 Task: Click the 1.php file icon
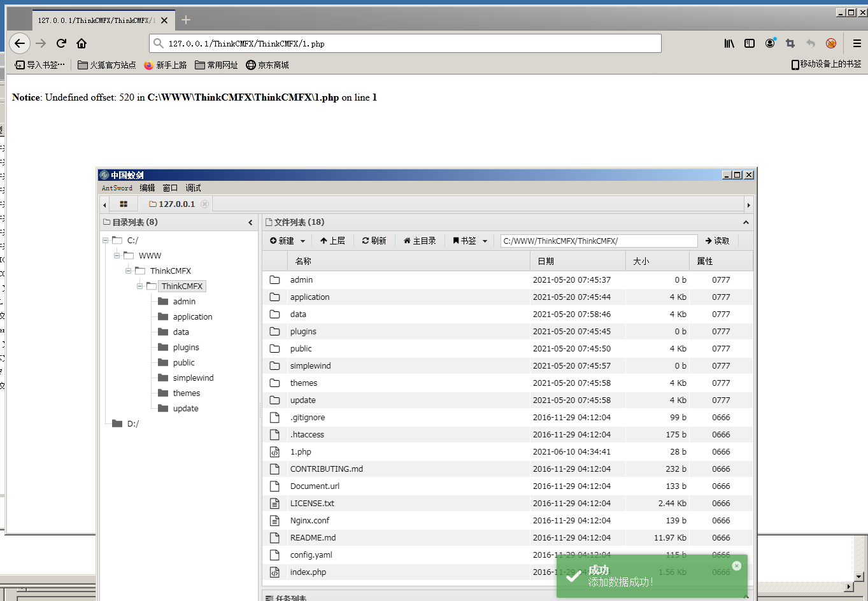(274, 452)
